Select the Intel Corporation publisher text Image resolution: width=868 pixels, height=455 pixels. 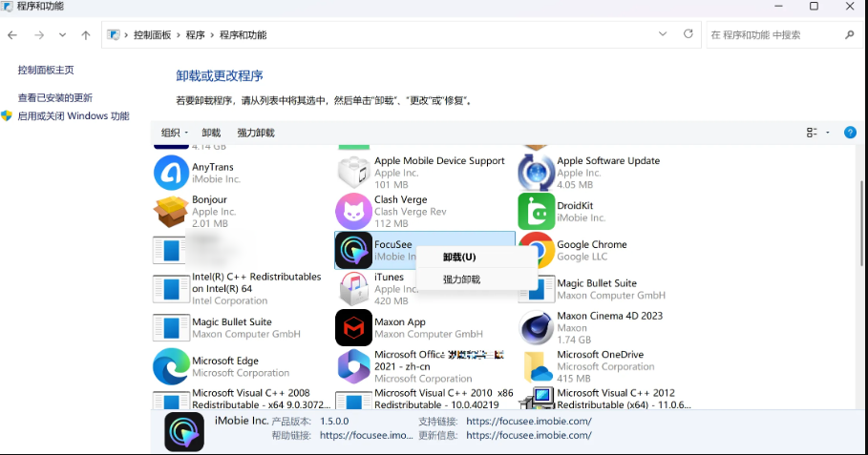230,300
